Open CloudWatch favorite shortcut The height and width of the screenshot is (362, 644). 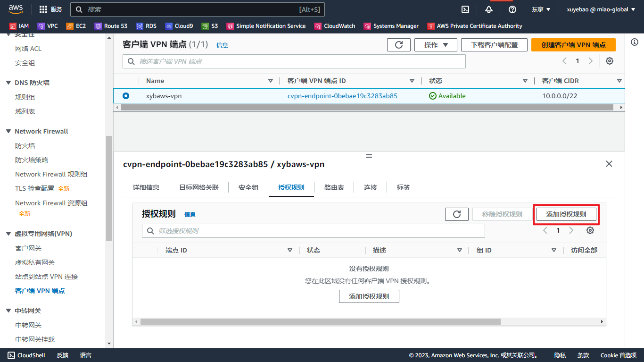tap(335, 26)
